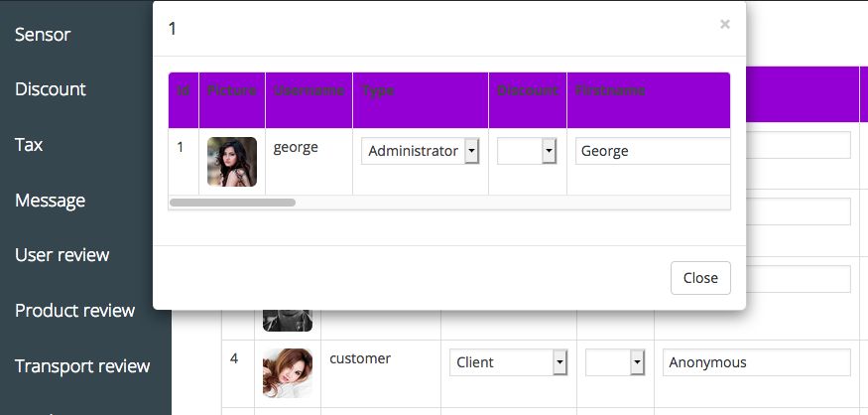This screenshot has width=868, height=415.
Task: Sort by the Username column header
Action: tap(309, 90)
